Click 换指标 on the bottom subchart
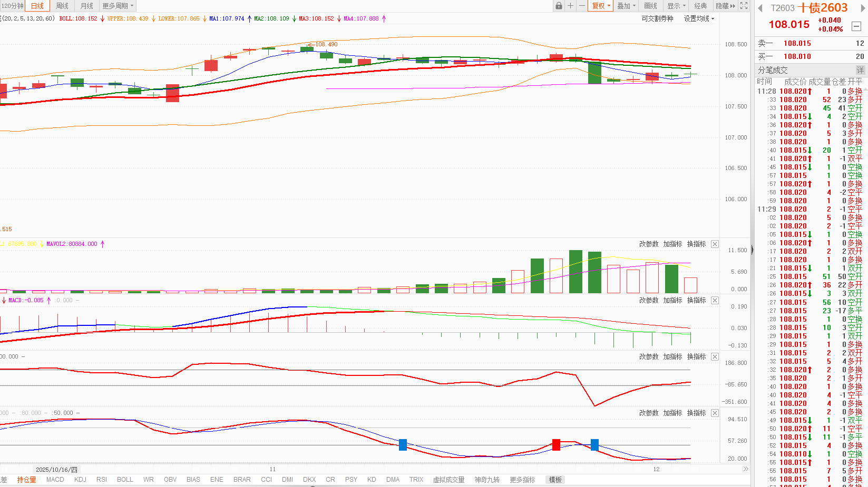This screenshot has height=487, width=868. coord(696,413)
